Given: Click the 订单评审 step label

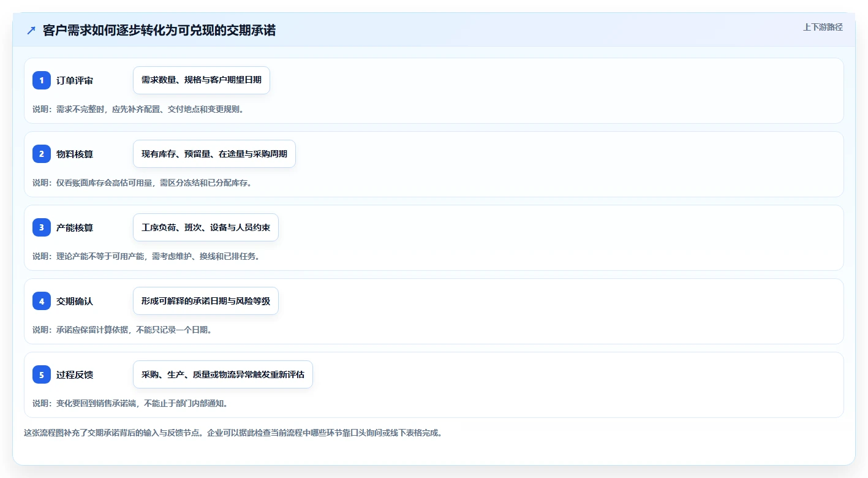Looking at the screenshot, I should [x=75, y=80].
